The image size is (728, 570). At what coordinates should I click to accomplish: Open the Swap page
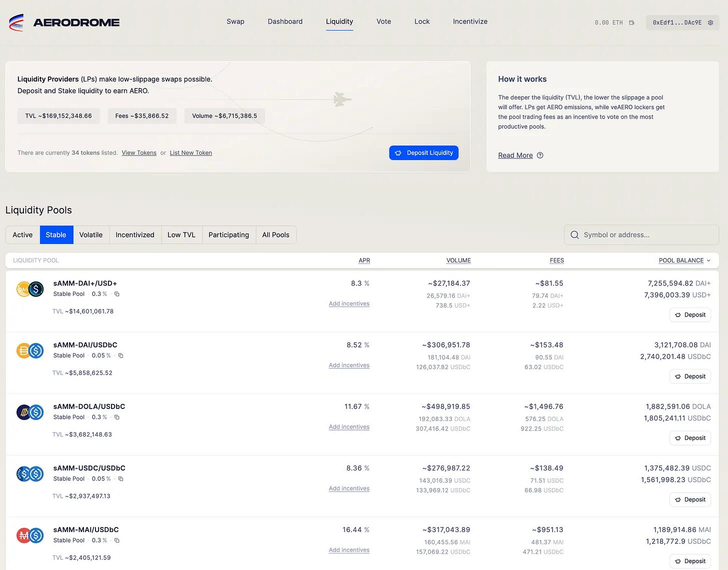coord(235,21)
